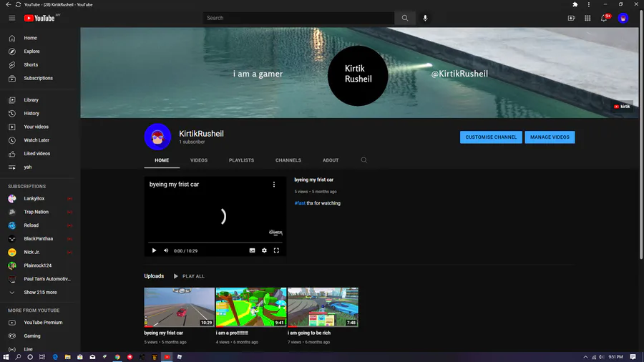Click MANAGE VIDEOS button
This screenshot has height=362, width=644.
[x=550, y=137]
